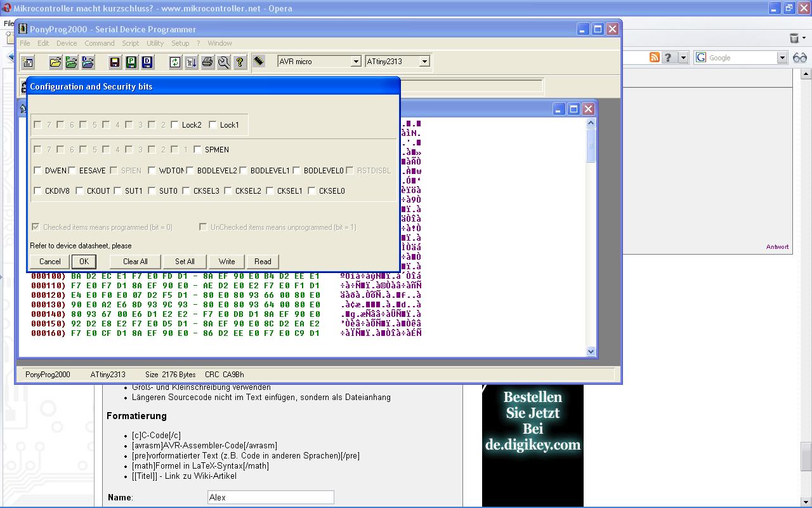
Task: Click the orange RSS feed icon in Opera
Action: (x=655, y=57)
